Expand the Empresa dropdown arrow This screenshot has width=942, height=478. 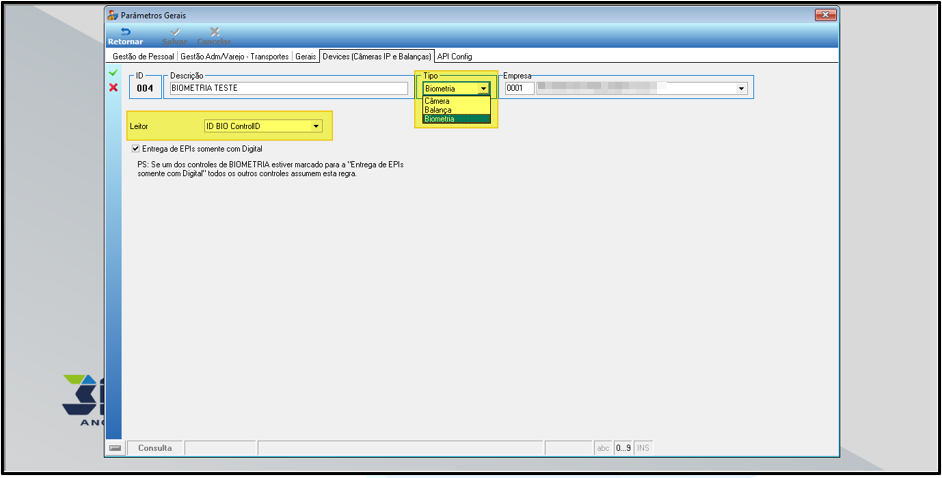pyautogui.click(x=741, y=89)
